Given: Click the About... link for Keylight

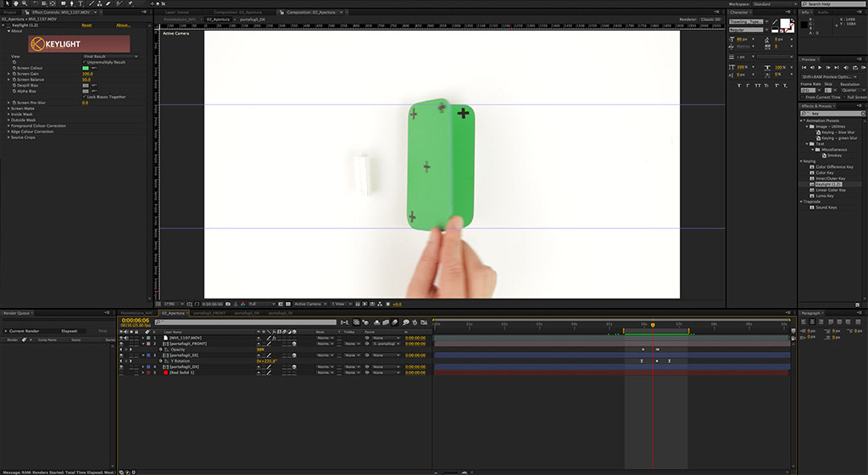Looking at the screenshot, I should click(x=123, y=25).
